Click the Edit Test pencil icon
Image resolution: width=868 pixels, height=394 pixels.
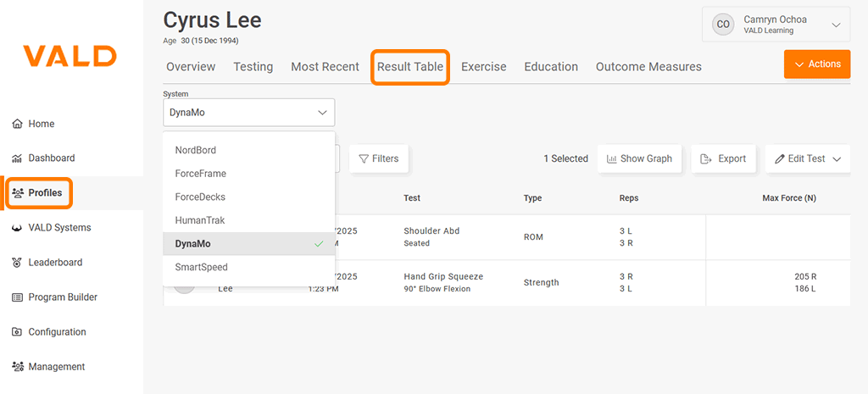pyautogui.click(x=780, y=158)
